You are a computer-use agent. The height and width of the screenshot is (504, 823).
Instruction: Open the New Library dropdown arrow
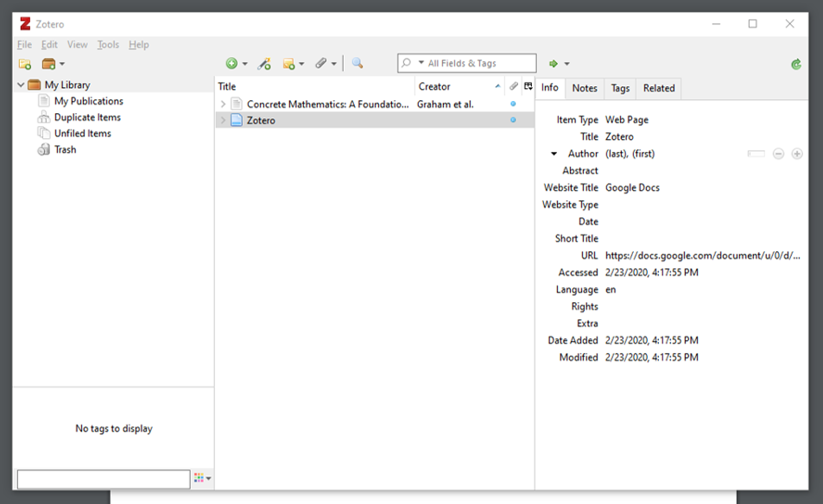point(62,64)
